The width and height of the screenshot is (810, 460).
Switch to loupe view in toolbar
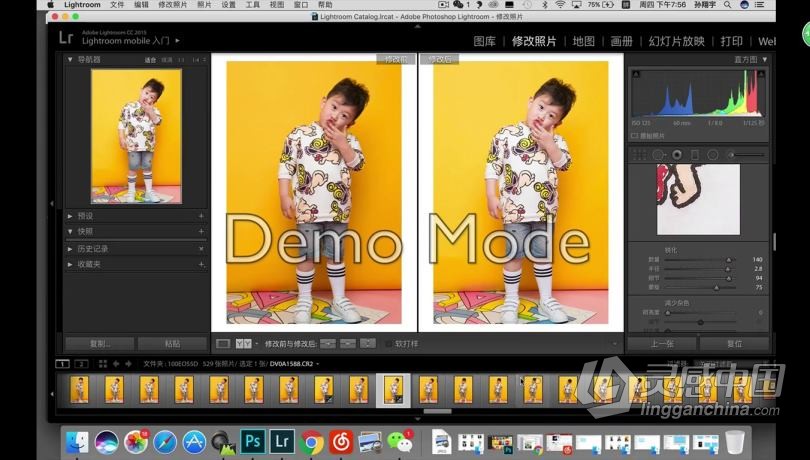coord(223,344)
